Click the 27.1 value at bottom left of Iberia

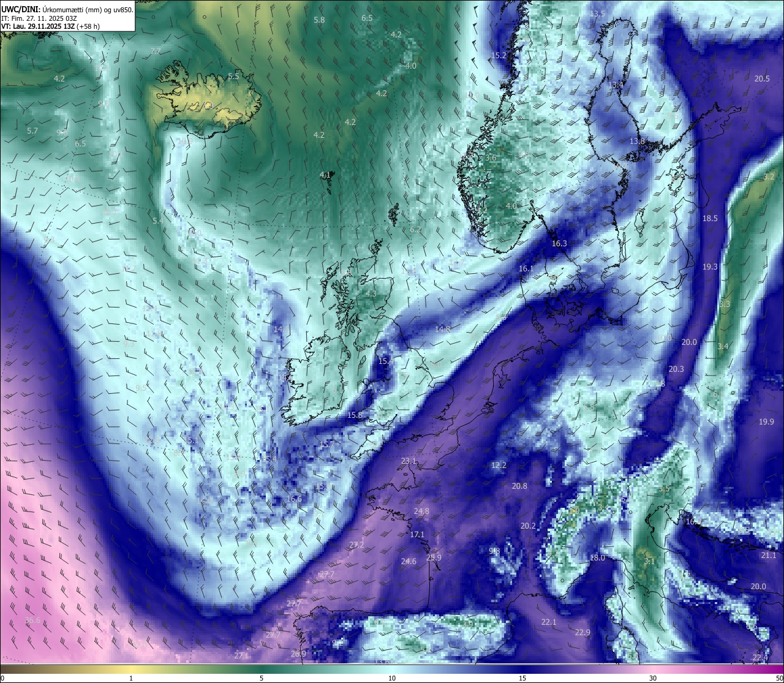click(x=241, y=655)
